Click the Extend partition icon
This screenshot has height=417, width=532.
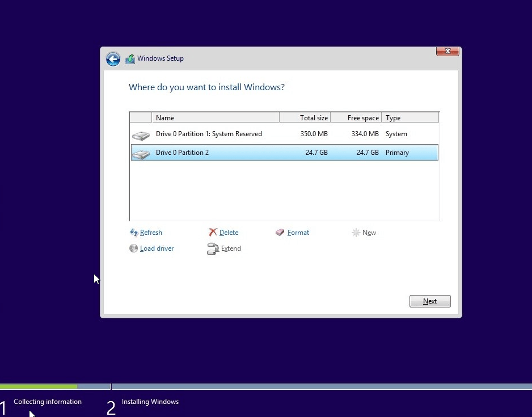[x=213, y=248]
